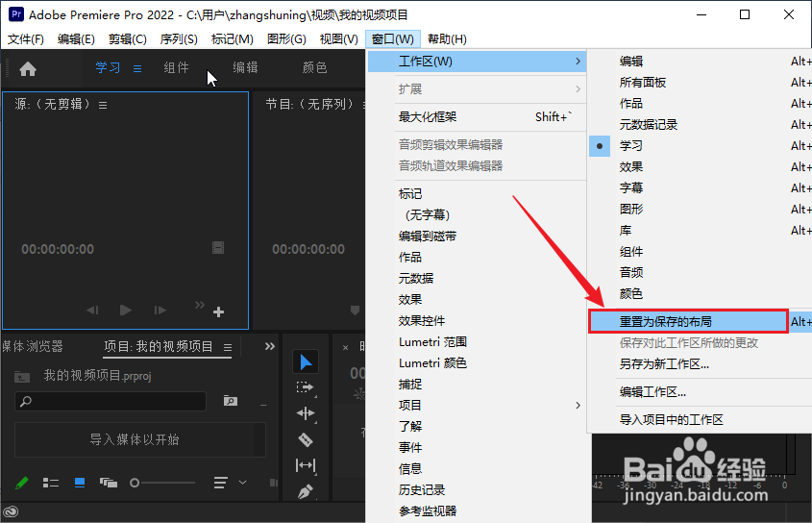Show hidden panel tabs via double chevron
This screenshot has width=812, height=523.
tap(270, 346)
